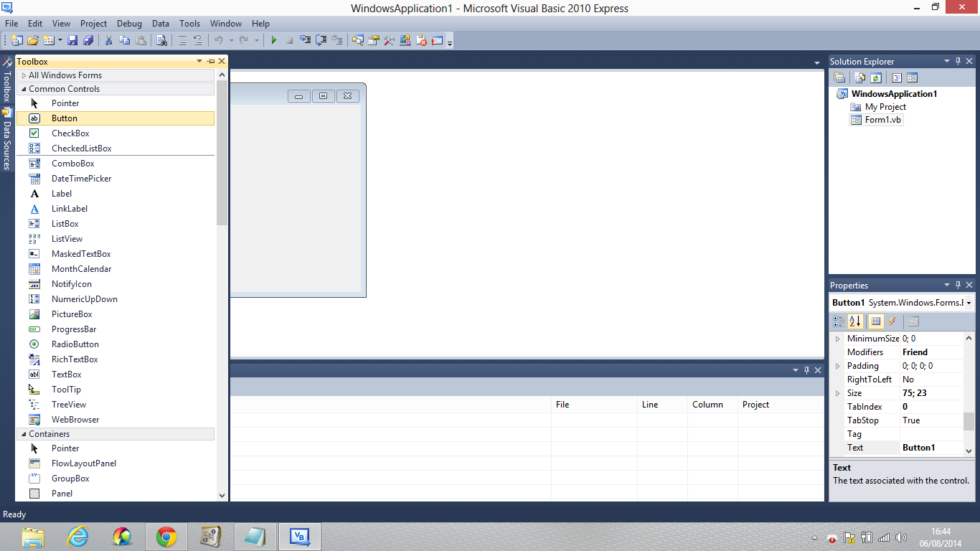
Task: Toggle Alphabetical sort in Properties panel
Action: point(855,321)
